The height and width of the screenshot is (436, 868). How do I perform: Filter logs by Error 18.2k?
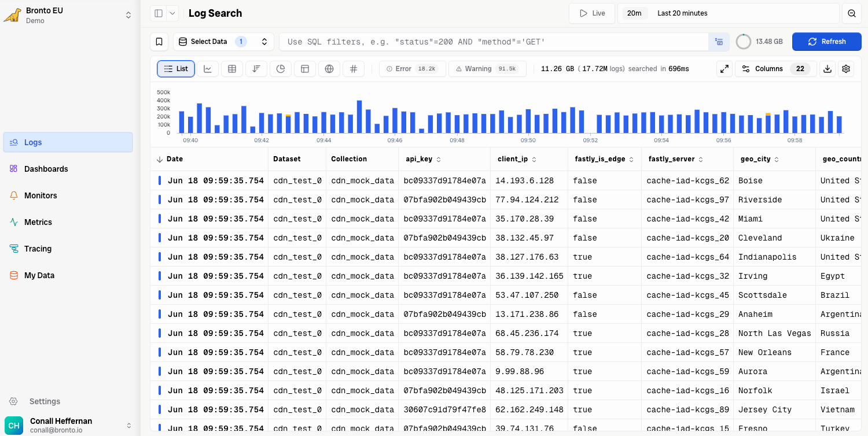[x=413, y=69]
